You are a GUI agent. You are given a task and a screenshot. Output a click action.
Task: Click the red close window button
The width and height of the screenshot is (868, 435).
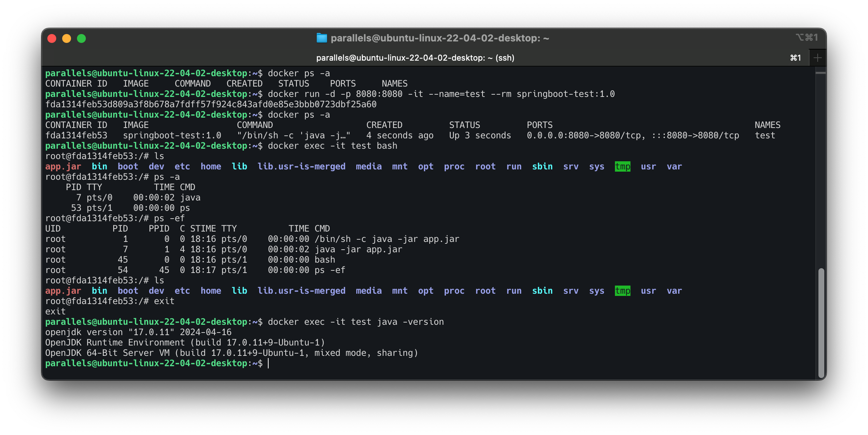point(52,38)
